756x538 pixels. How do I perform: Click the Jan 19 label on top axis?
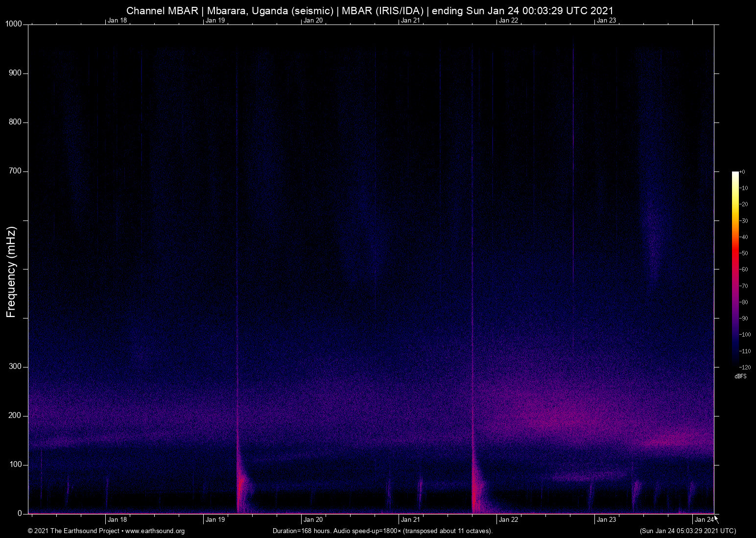tap(214, 21)
